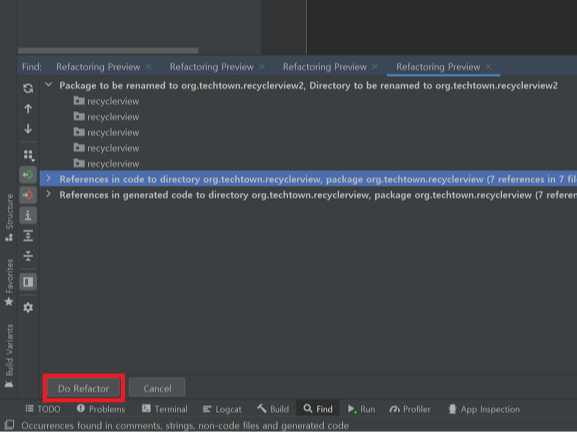The height and width of the screenshot is (432, 577).
Task: Open the Structure side panel
Action: [x=9, y=217]
